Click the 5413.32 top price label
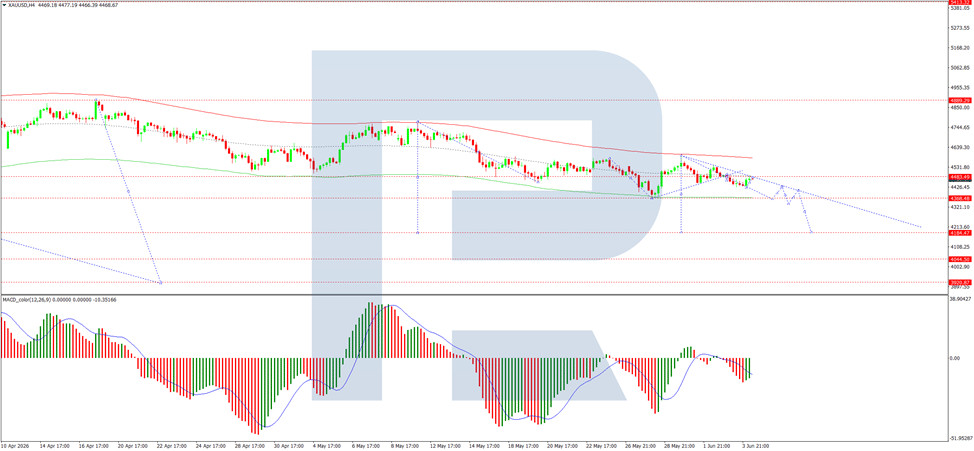 (960, 2)
